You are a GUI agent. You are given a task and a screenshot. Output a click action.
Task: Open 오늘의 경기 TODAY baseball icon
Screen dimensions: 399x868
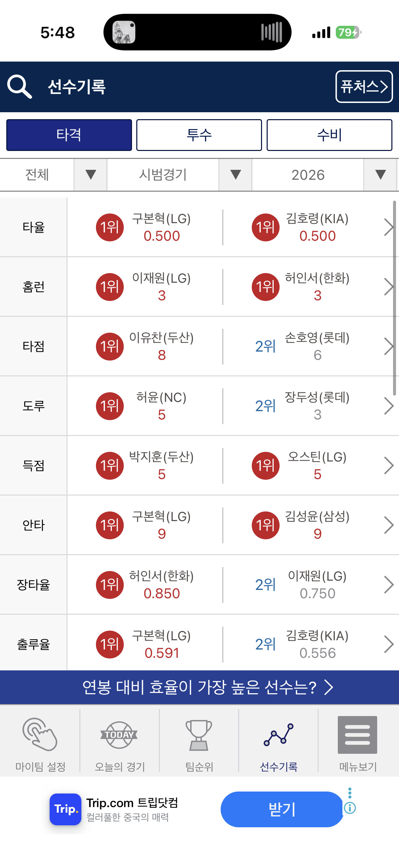tap(119, 735)
